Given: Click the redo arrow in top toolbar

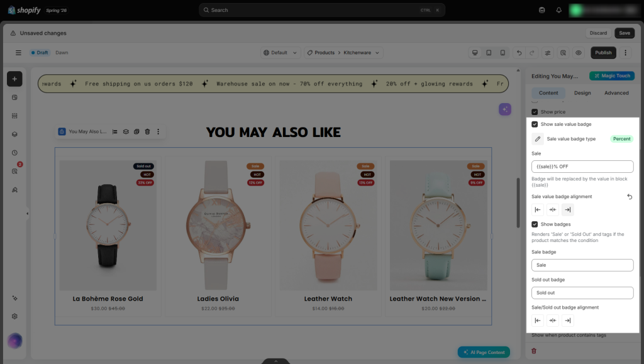Looking at the screenshot, I should [532, 53].
